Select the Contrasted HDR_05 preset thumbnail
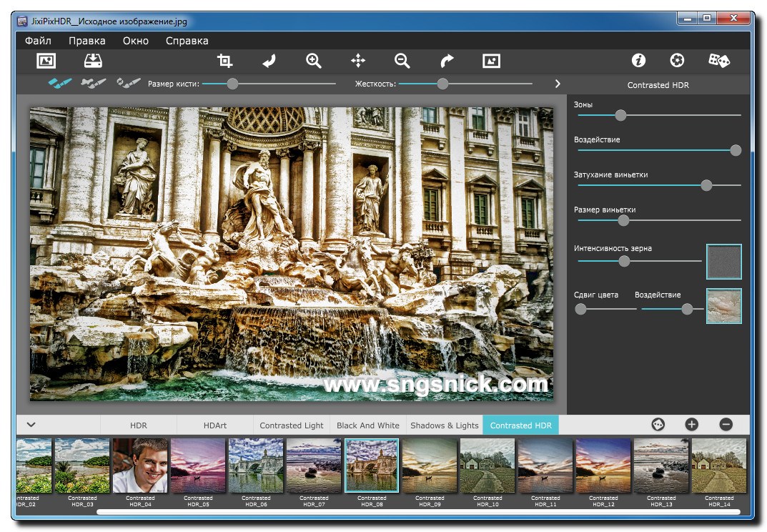The height and width of the screenshot is (532, 767). (198, 466)
